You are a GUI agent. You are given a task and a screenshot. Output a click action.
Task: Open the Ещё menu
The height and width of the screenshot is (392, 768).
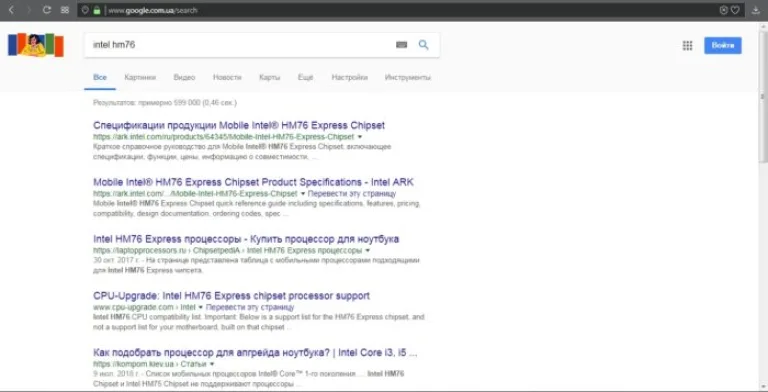[305, 77]
